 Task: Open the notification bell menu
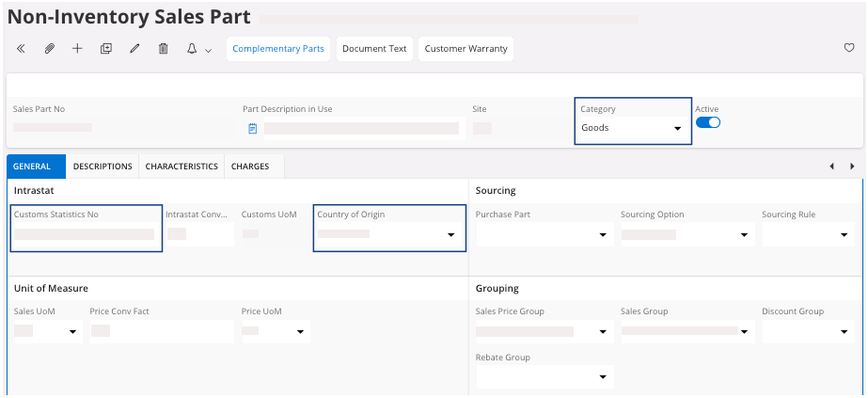click(197, 49)
